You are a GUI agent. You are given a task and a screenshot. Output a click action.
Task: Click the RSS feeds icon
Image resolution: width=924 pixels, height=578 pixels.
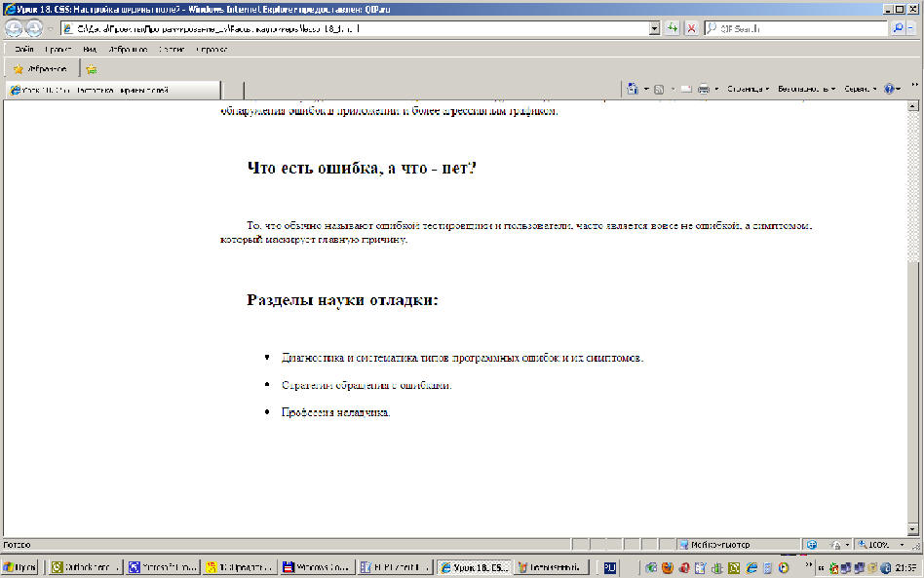click(660, 89)
